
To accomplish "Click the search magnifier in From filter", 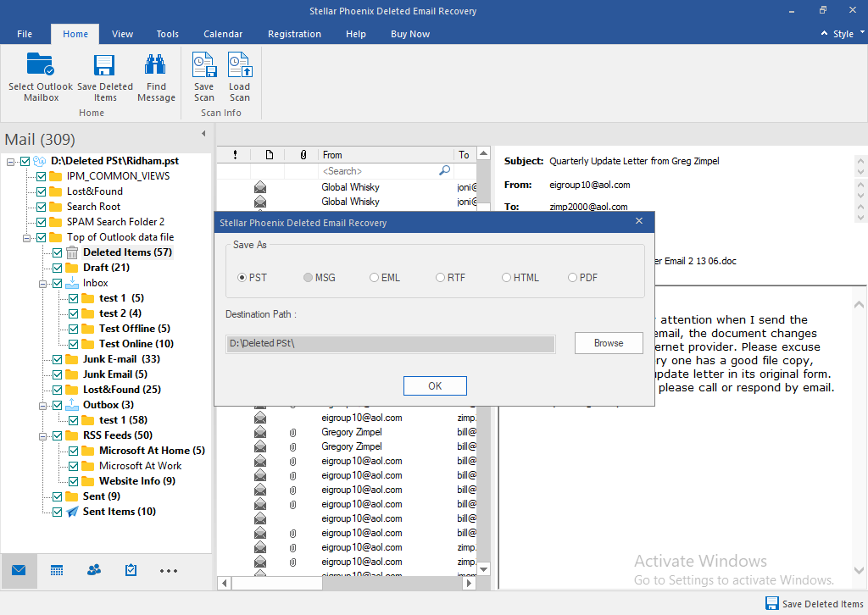I will pyautogui.click(x=444, y=171).
